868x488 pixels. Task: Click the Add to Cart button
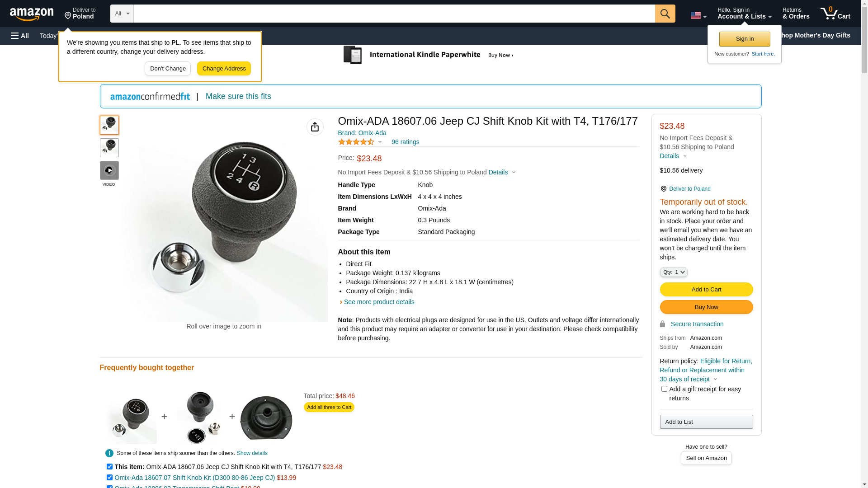tap(706, 289)
